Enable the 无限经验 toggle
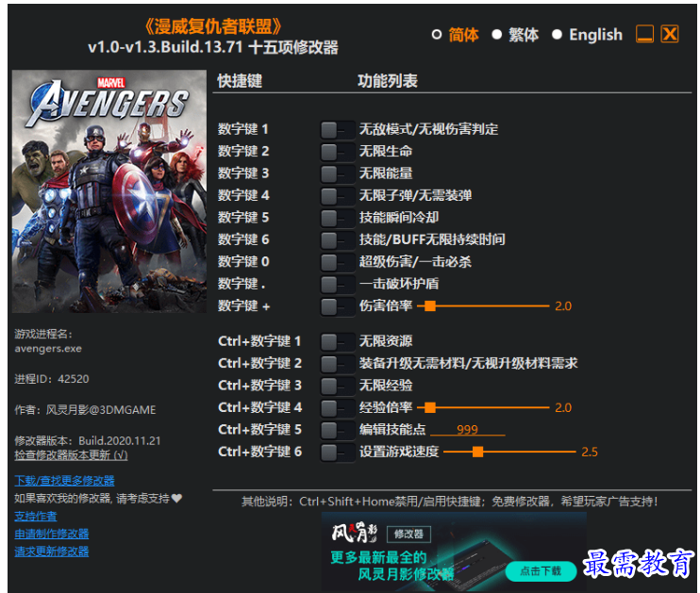700x593 pixels. coord(338,386)
